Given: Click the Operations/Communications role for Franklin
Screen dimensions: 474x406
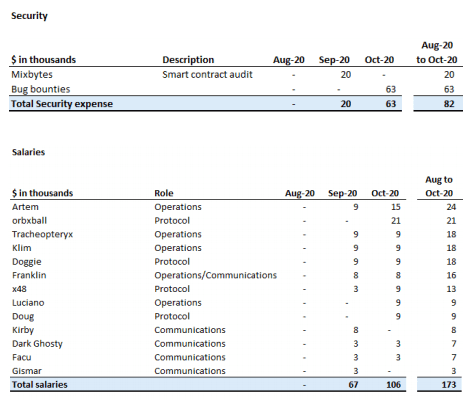Looking at the screenshot, I should point(215,275).
